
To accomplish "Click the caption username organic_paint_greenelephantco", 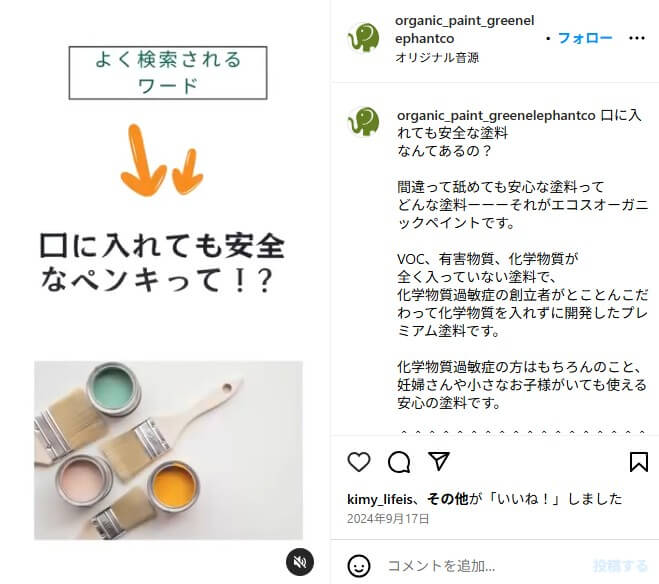I will pyautogui.click(x=496, y=116).
